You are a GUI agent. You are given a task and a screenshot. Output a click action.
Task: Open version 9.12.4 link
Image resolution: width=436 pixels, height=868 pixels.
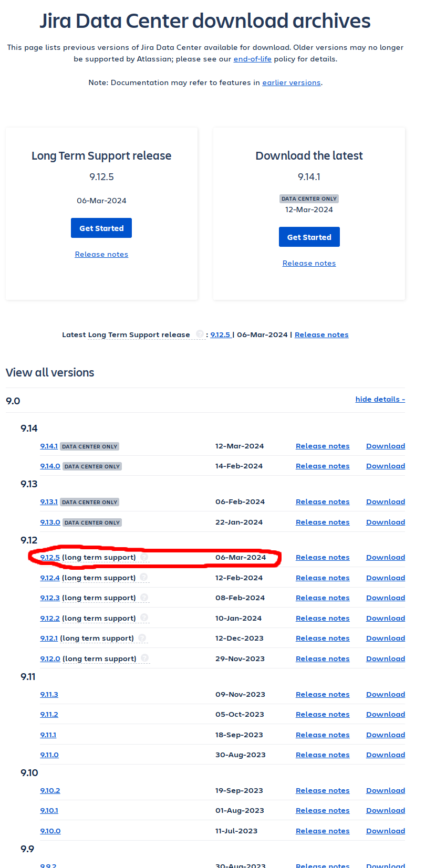[x=50, y=578]
